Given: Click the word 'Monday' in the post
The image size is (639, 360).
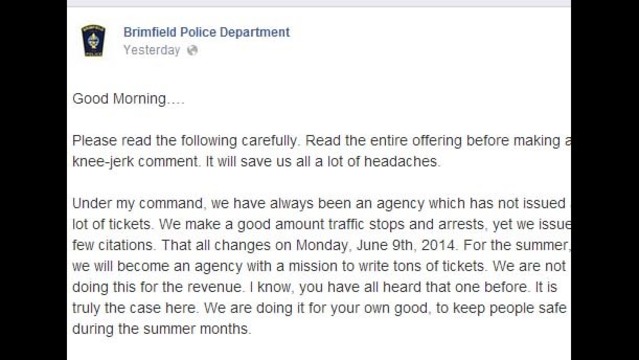Looking at the screenshot, I should pos(322,245).
